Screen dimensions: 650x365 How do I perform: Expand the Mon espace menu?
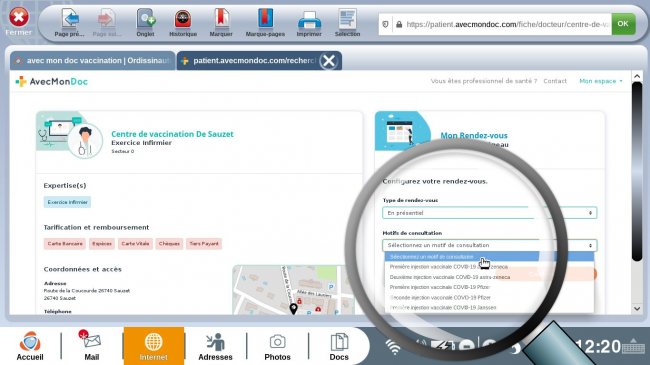tap(601, 81)
